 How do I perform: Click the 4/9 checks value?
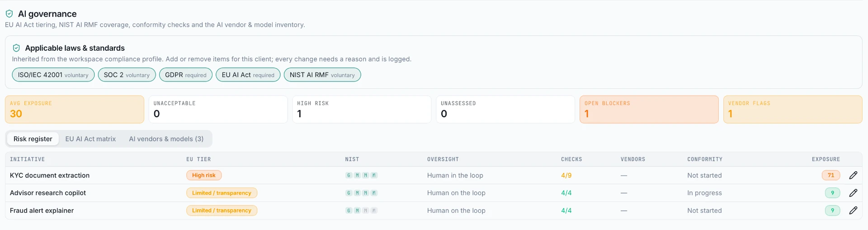566,175
